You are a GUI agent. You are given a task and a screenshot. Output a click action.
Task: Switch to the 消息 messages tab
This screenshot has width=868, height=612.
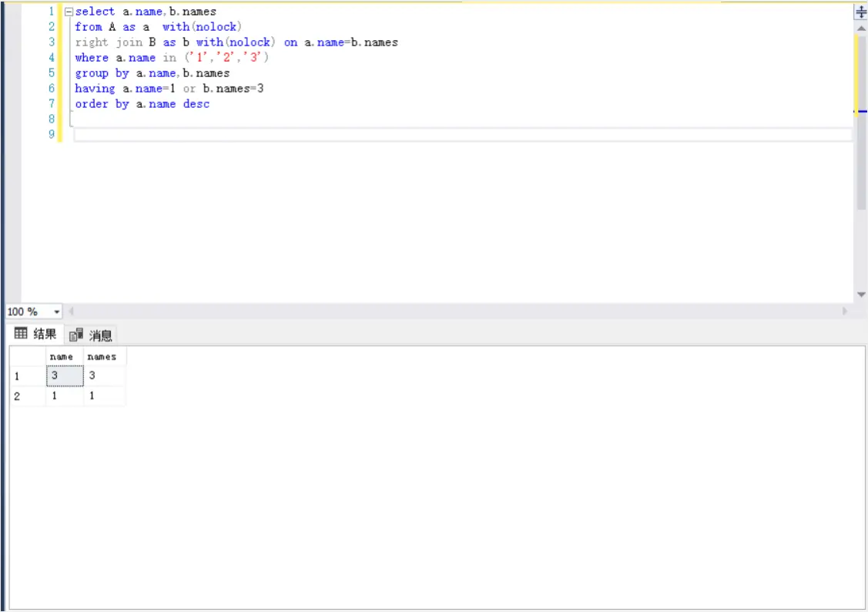[91, 335]
